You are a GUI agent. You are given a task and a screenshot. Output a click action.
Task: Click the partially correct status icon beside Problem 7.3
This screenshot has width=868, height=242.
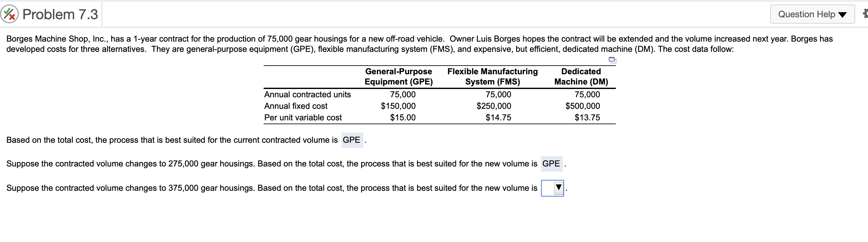pyautogui.click(x=10, y=14)
